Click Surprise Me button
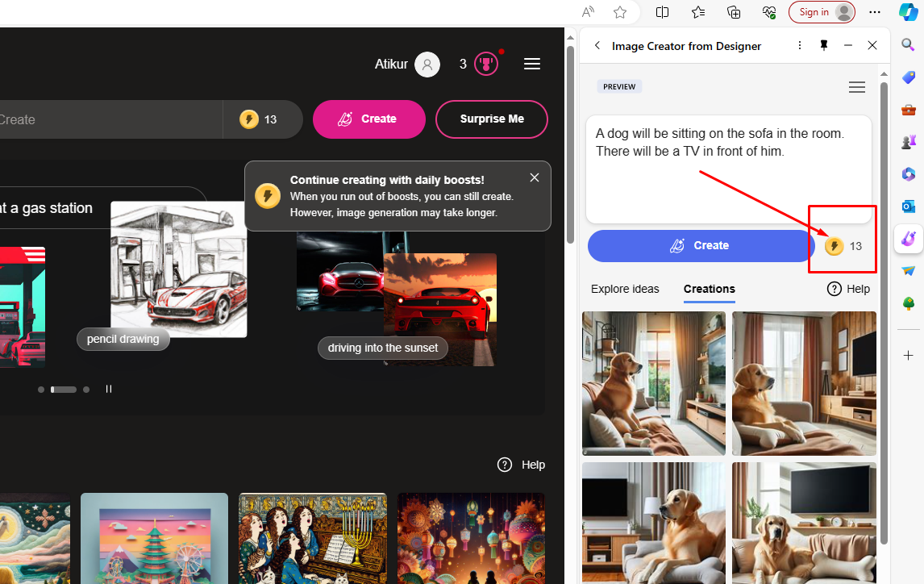Image resolution: width=924 pixels, height=584 pixels. point(492,119)
